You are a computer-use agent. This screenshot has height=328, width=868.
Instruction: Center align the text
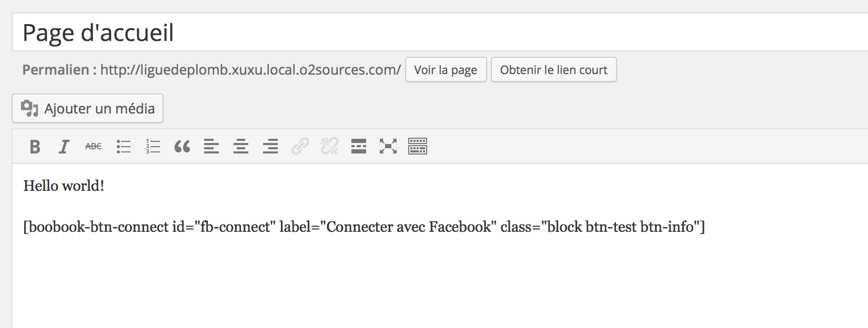click(241, 147)
